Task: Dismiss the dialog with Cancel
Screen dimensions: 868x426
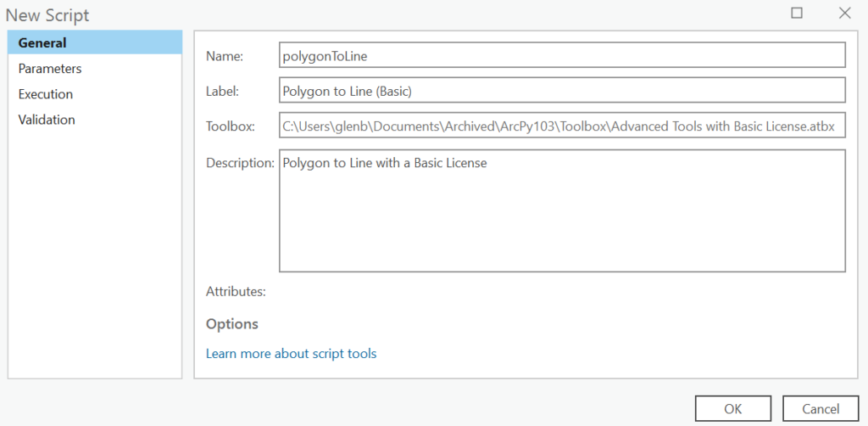Action: (x=821, y=409)
